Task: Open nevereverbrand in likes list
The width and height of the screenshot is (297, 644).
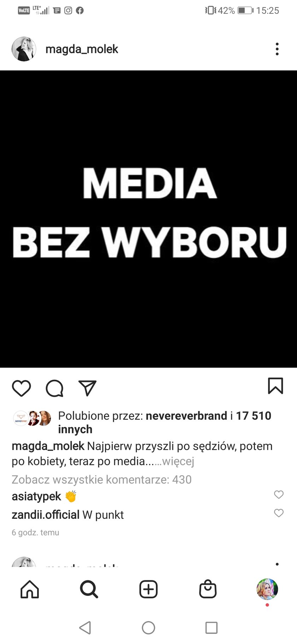Action: coord(186,415)
